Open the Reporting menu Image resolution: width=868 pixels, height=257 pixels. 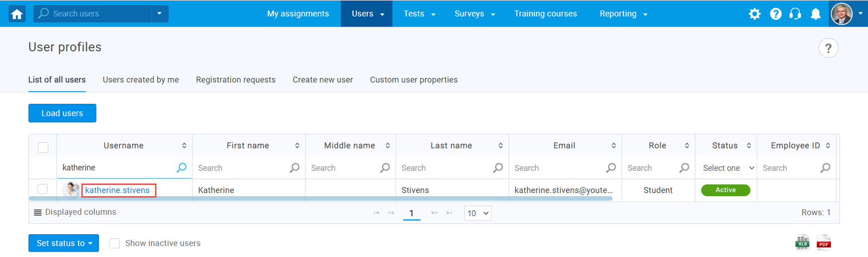[623, 14]
